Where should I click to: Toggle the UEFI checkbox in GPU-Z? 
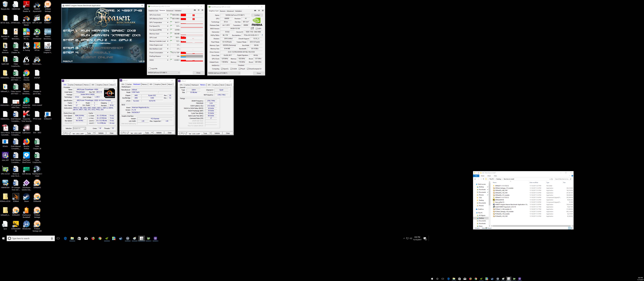pos(256,29)
